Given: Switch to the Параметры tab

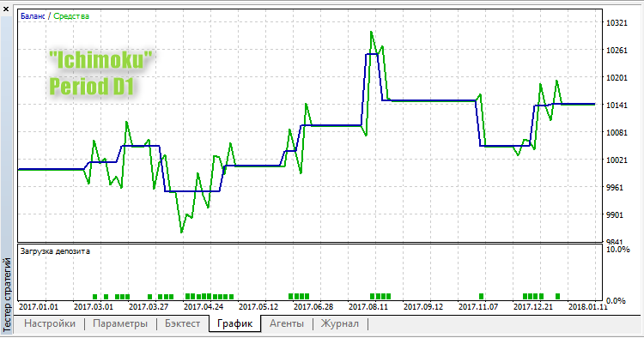Looking at the screenshot, I should pyautogui.click(x=120, y=323).
